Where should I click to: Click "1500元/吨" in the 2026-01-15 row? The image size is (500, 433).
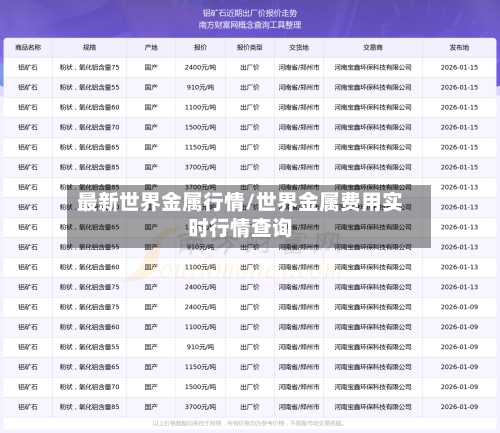point(200,127)
